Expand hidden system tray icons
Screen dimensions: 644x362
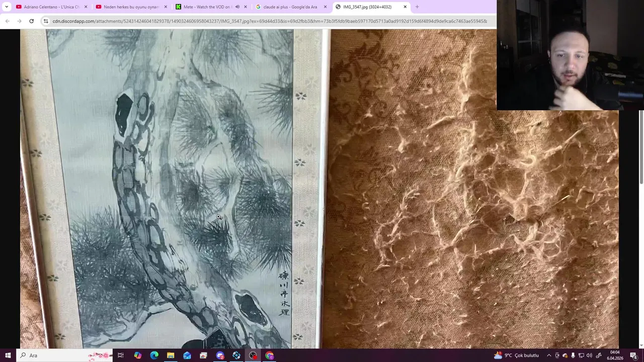pos(549,355)
